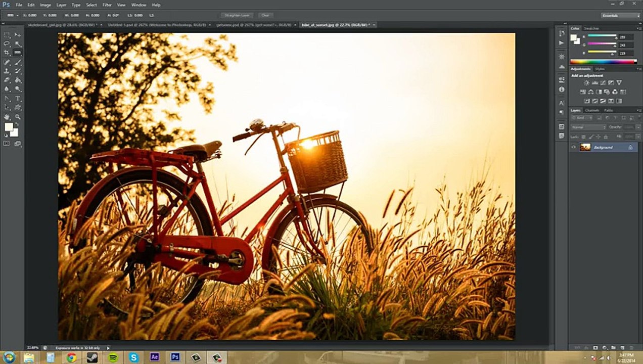This screenshot has width=643, height=364.
Task: Open the Fill slider dropdown
Action: point(638,136)
